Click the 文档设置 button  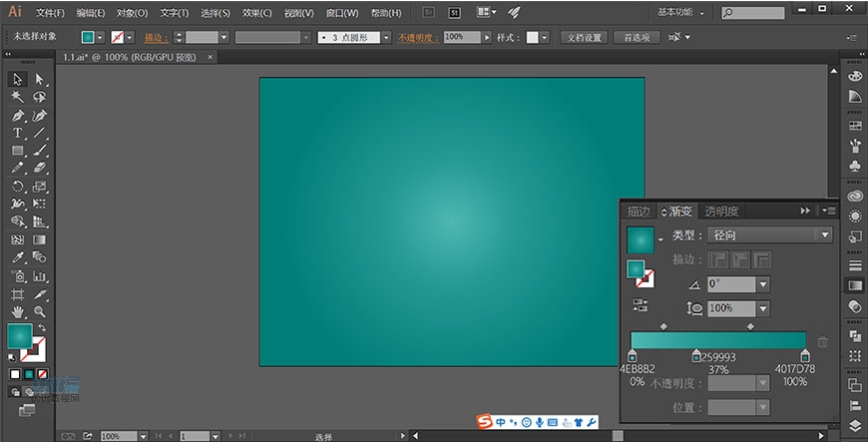583,37
